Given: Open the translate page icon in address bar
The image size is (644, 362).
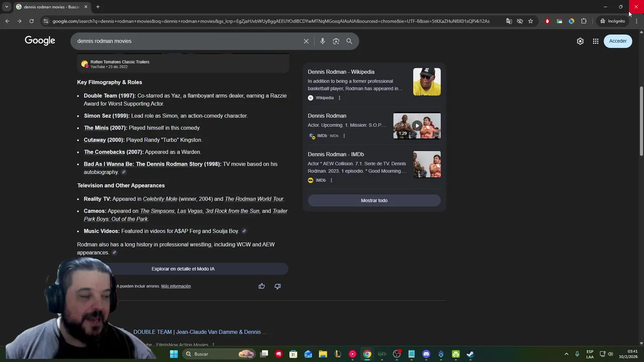Looking at the screenshot, I should click(509, 21).
